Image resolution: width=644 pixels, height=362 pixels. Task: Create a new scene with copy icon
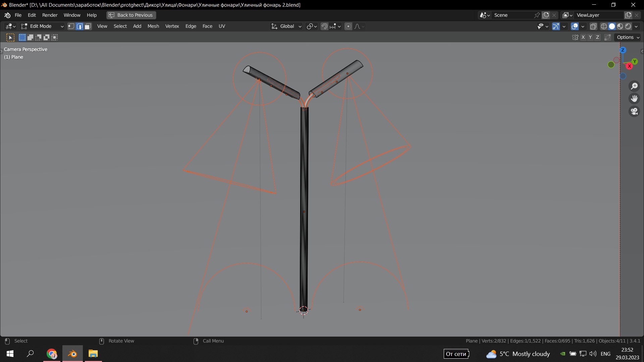[546, 15]
